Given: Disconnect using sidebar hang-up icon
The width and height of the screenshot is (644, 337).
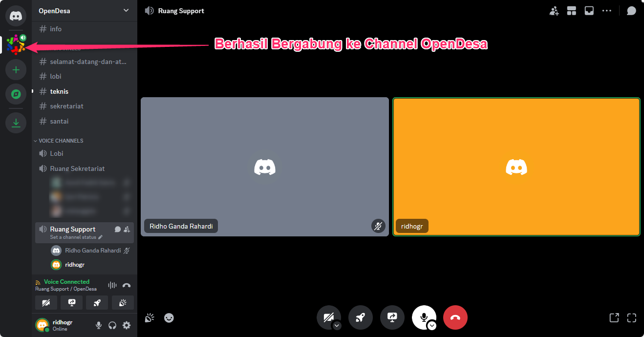Looking at the screenshot, I should coord(127,285).
